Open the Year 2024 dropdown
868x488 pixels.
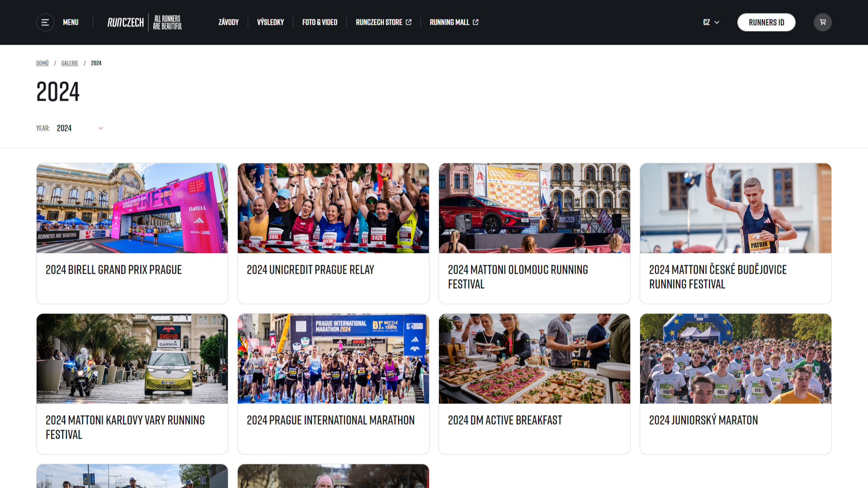coord(80,128)
